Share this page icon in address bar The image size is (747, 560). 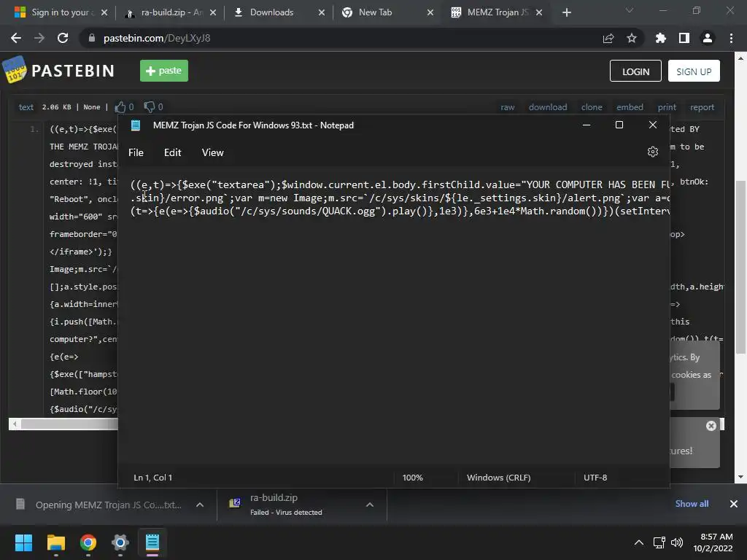[608, 38]
